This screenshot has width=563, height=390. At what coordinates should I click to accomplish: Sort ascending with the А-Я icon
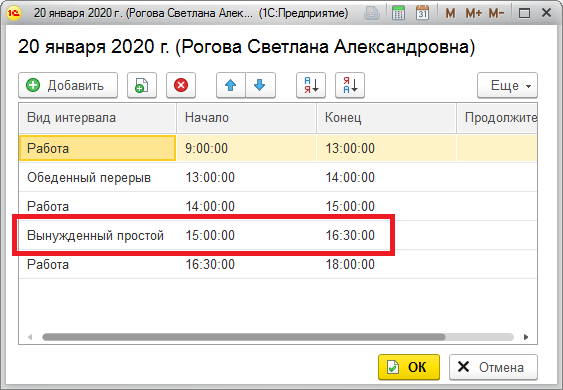[x=311, y=85]
